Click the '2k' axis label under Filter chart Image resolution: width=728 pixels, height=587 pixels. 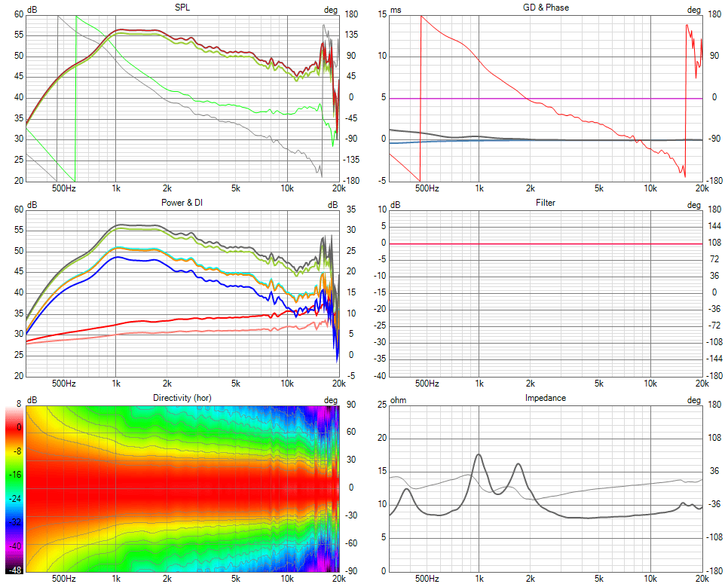531,383
